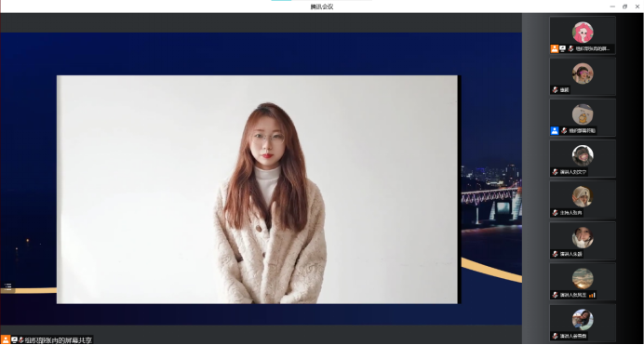Click orange host icon in the bottom-left sharing label

click(x=6, y=339)
